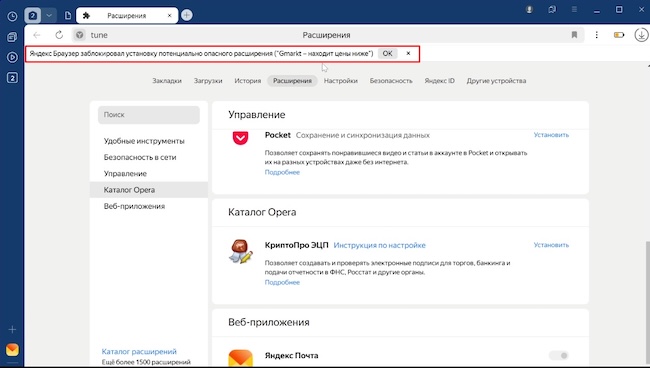
Task: Open the browser hamburger menu
Action: pos(574,10)
